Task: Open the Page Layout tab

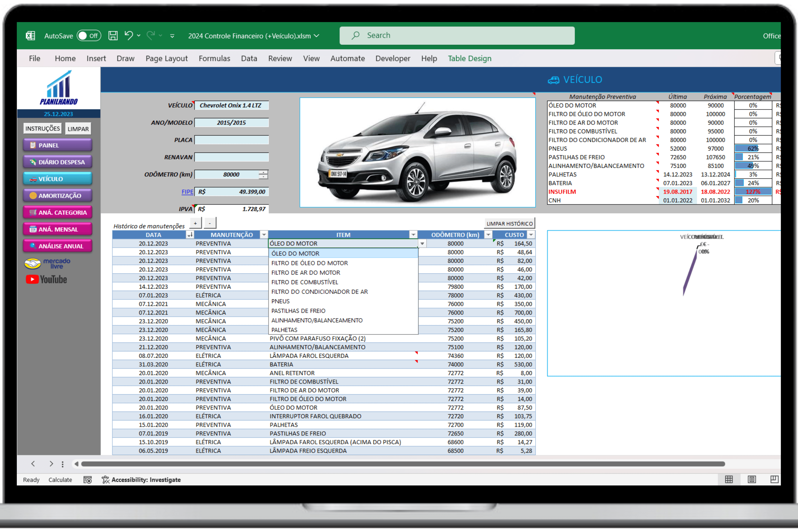Action: click(x=167, y=58)
